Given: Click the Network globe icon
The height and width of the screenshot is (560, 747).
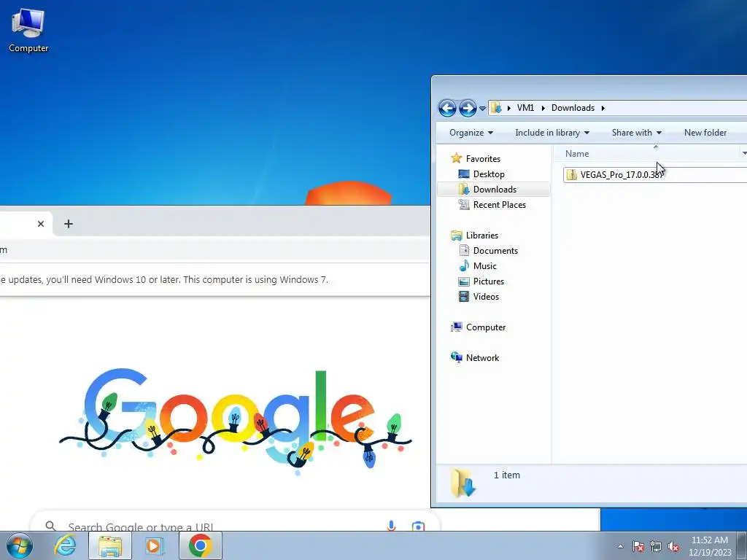Looking at the screenshot, I should (456, 357).
